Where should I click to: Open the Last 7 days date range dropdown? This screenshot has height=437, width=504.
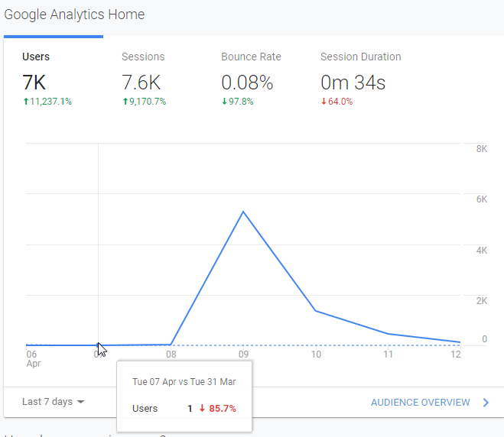click(x=47, y=402)
